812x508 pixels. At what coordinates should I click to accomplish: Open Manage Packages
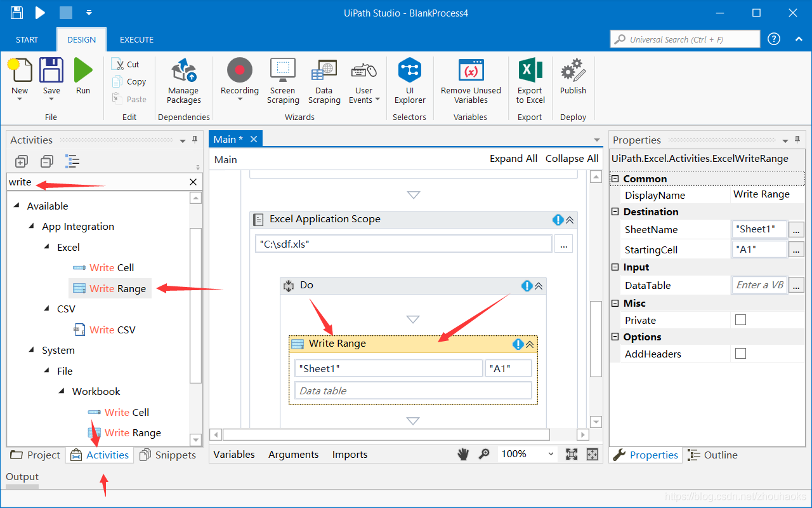(184, 81)
